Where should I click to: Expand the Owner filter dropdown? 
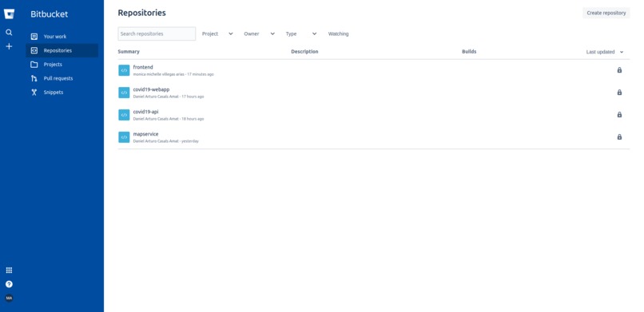(x=259, y=34)
